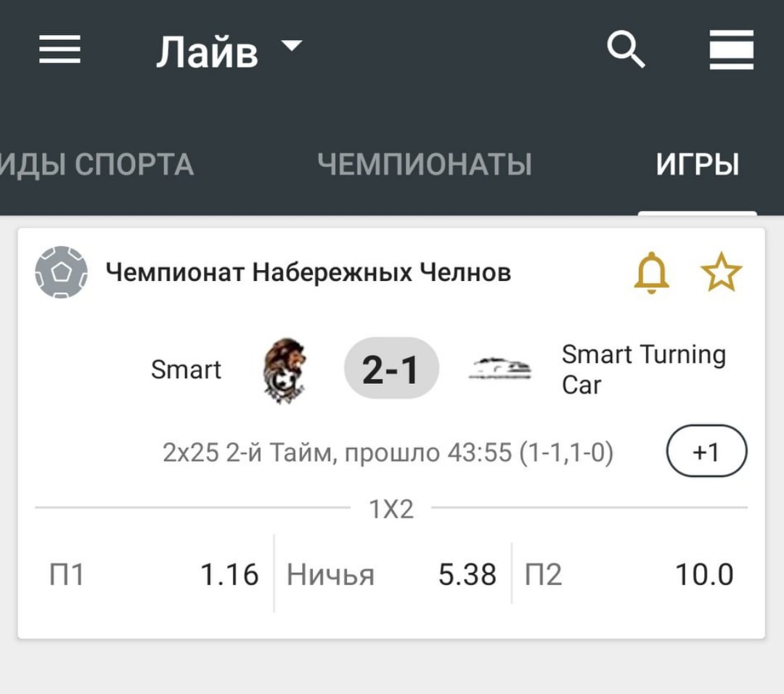This screenshot has width=784, height=694.
Task: Open match details via the 2-1 score
Action: [x=391, y=367]
